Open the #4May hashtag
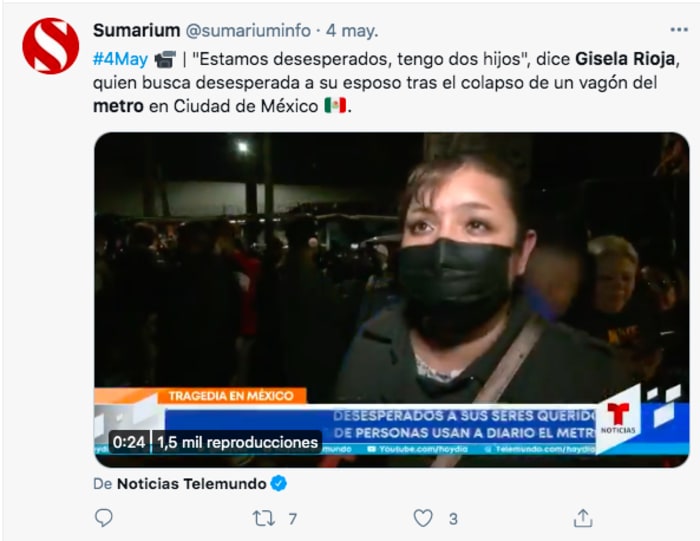The width and height of the screenshot is (700, 541). (120, 59)
